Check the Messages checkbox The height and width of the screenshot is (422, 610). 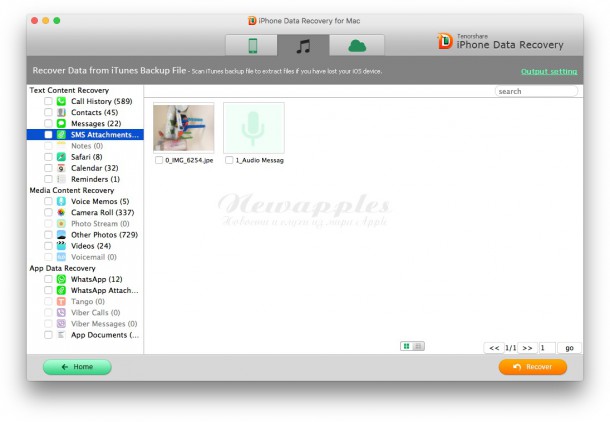(48, 124)
